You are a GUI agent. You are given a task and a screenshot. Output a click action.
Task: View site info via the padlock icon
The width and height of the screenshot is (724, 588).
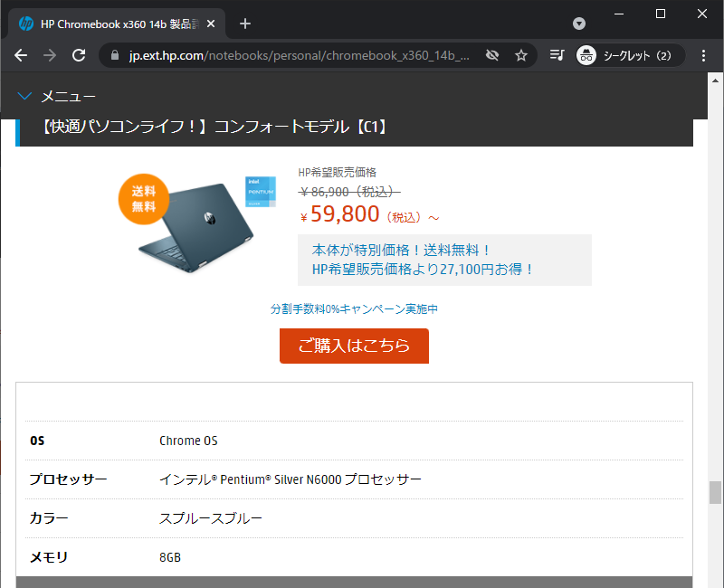115,55
